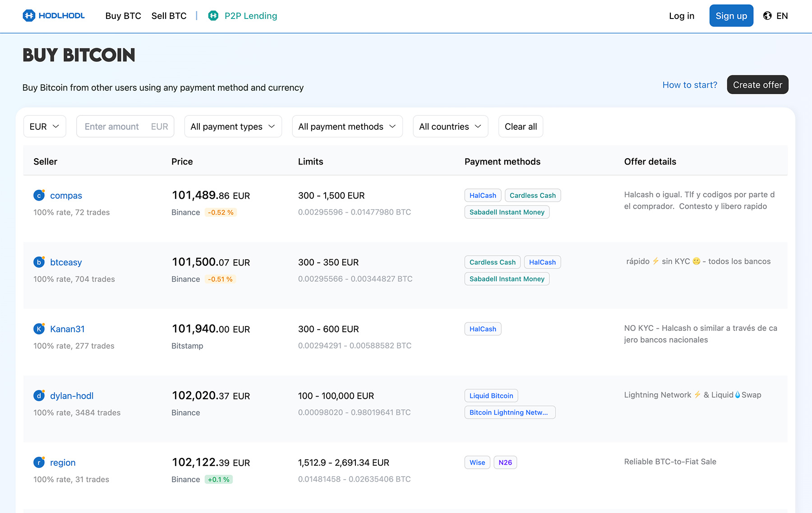Open the How to start? link

tap(690, 85)
